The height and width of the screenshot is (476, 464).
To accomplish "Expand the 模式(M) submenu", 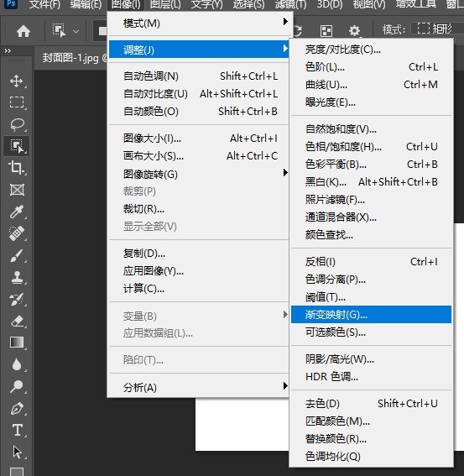I will [199, 23].
